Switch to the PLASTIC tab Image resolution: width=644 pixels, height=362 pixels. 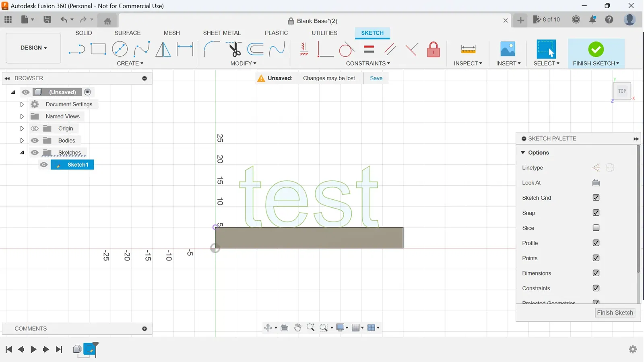pyautogui.click(x=276, y=33)
